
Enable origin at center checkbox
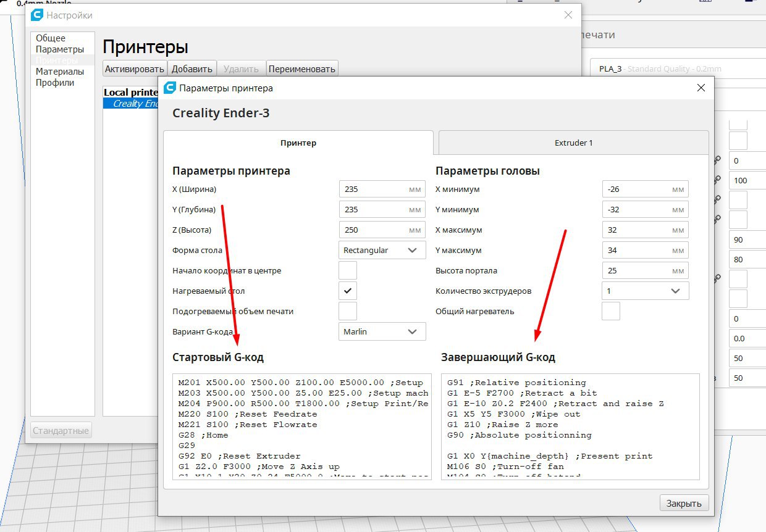pyautogui.click(x=348, y=270)
